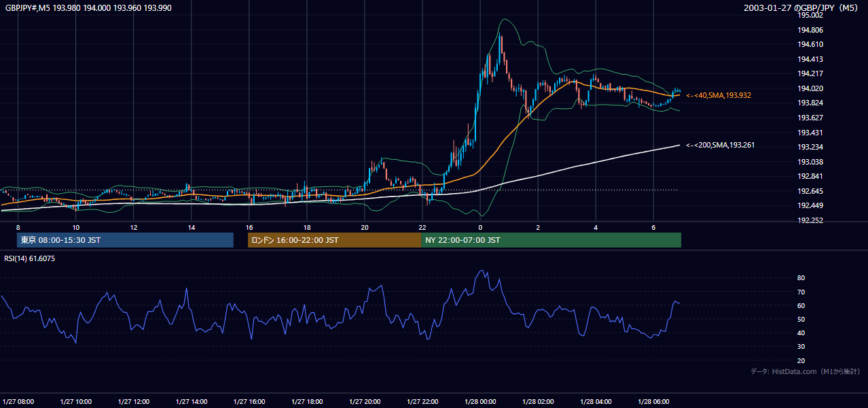Click price axis value 193.038
Screen dimensions: 868x408
click(810, 162)
